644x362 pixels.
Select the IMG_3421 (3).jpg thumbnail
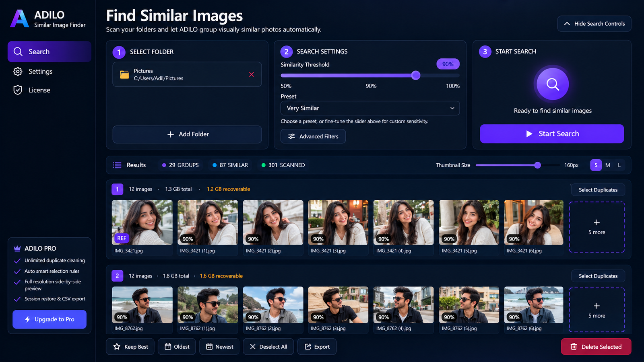click(338, 222)
